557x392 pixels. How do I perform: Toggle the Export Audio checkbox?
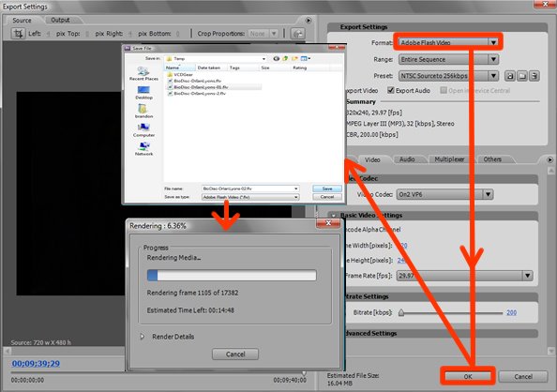click(x=391, y=90)
